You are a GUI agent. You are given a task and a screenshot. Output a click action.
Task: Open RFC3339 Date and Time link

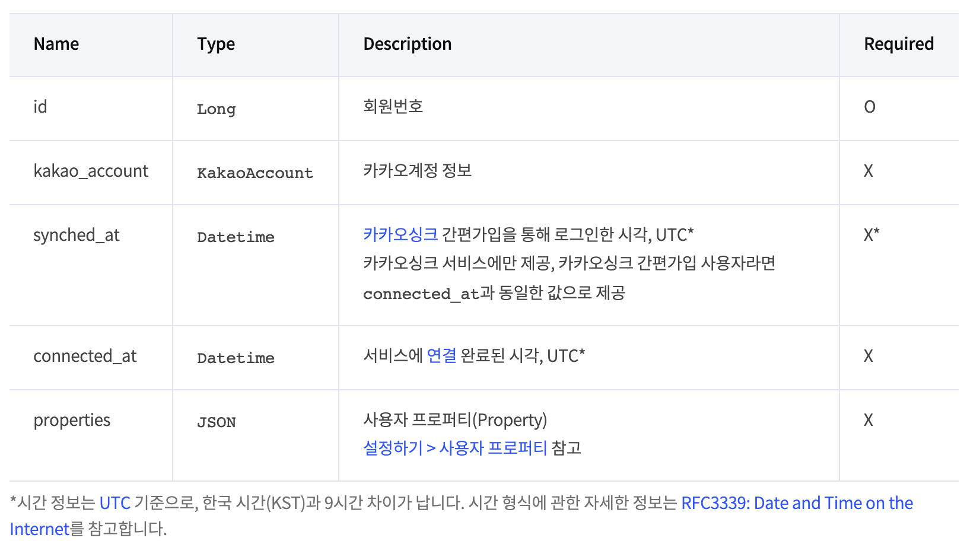(796, 503)
